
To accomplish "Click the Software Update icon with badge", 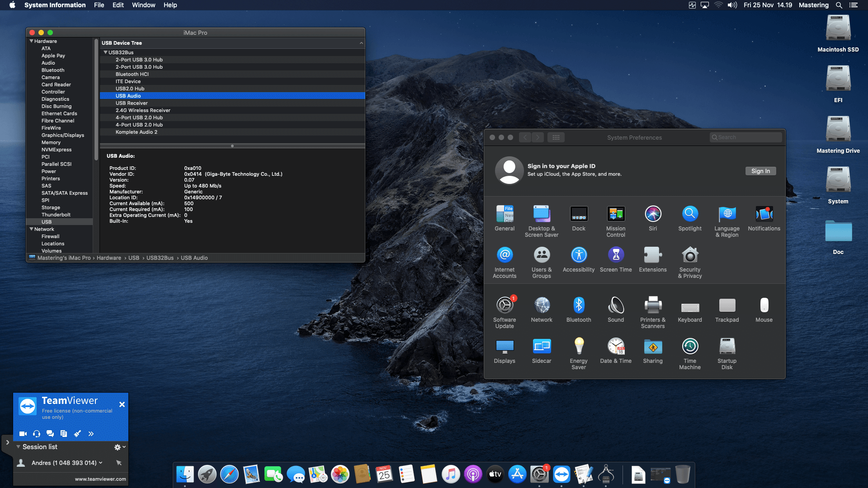I will 504,306.
